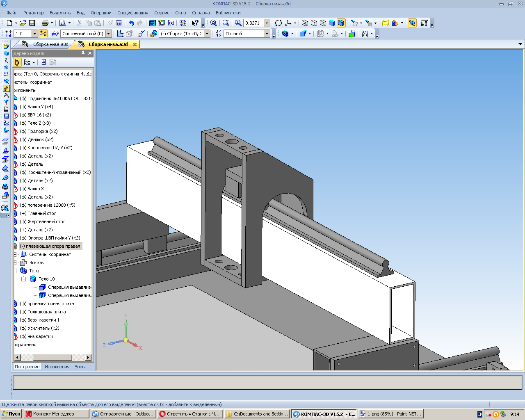Open the Операции menu
This screenshot has height=420, width=525.
click(x=101, y=13)
